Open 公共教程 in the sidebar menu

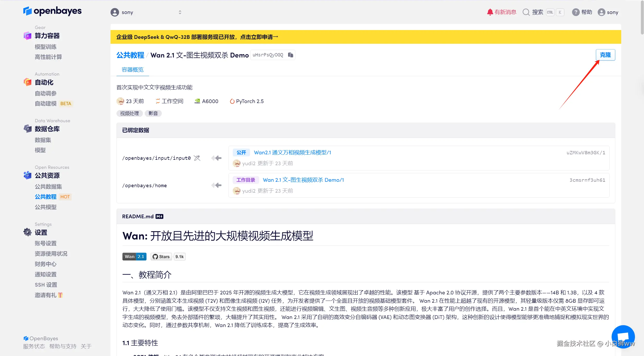(x=46, y=197)
